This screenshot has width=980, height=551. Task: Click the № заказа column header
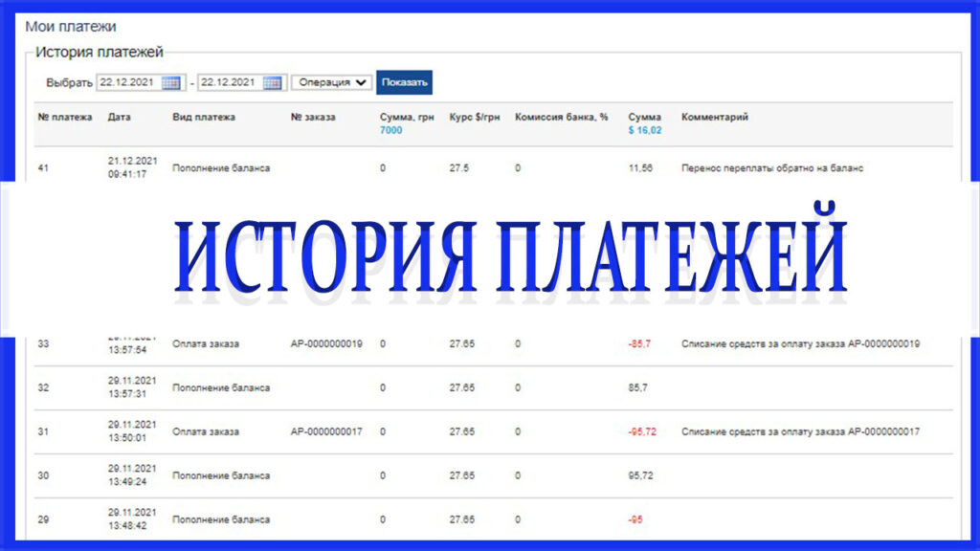point(313,118)
